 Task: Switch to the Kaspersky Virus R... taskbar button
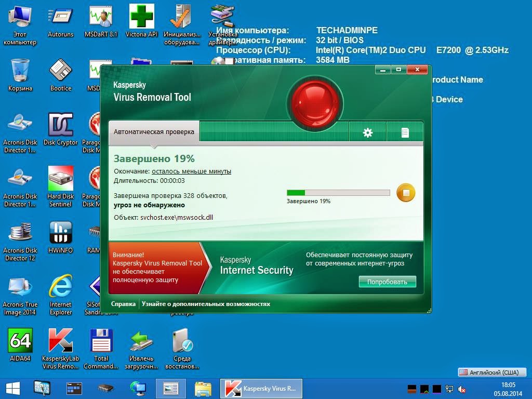coord(261,389)
